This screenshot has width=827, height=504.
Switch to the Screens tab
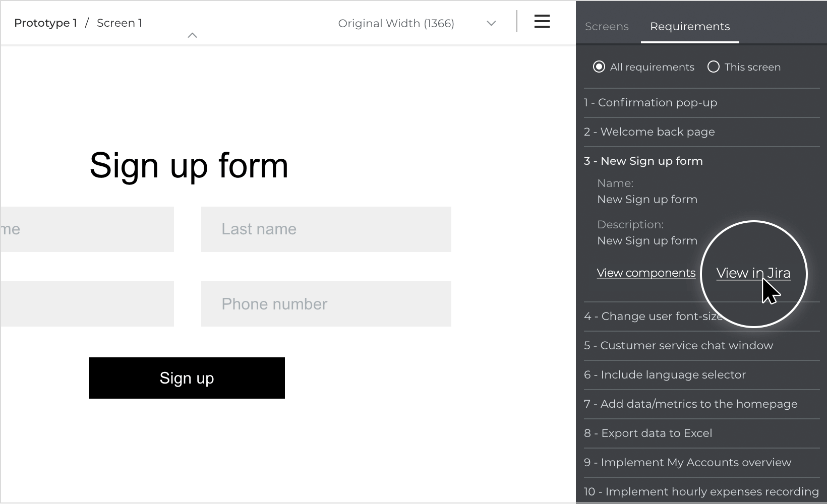pyautogui.click(x=607, y=27)
